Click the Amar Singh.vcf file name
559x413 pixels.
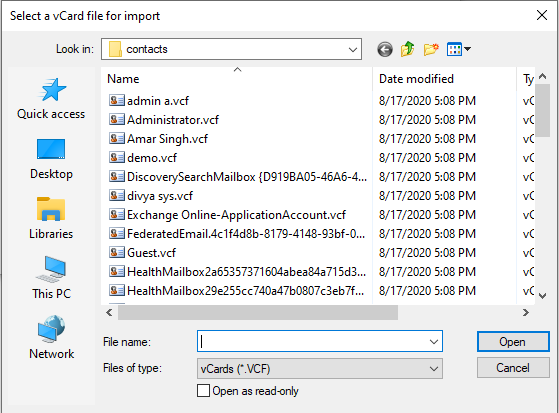(167, 139)
